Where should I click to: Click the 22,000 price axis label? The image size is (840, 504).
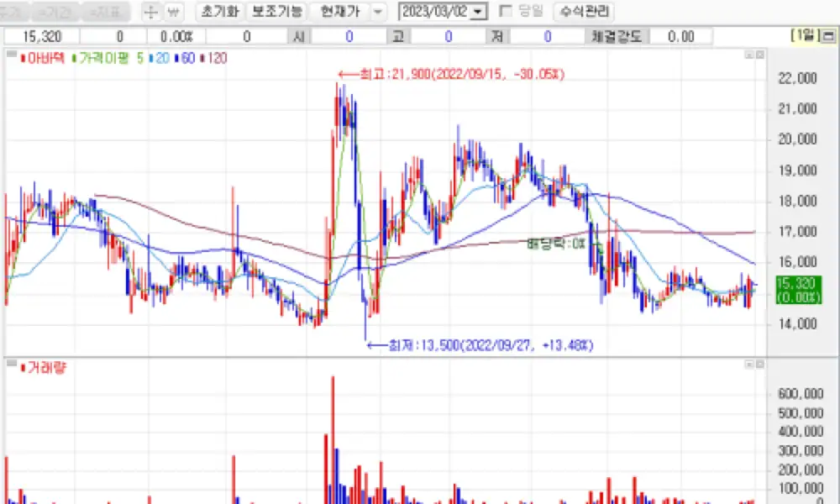pyautogui.click(x=797, y=78)
